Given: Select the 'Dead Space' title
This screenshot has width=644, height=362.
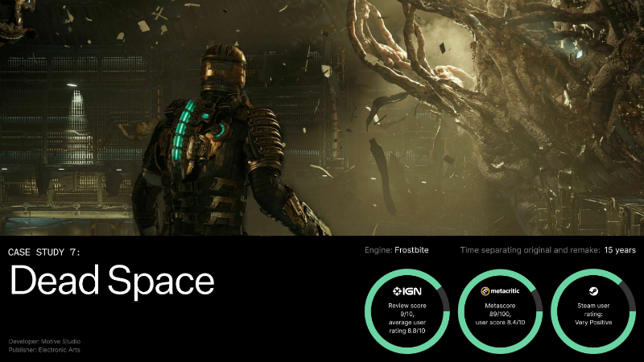Looking at the screenshot, I should 112,281.
